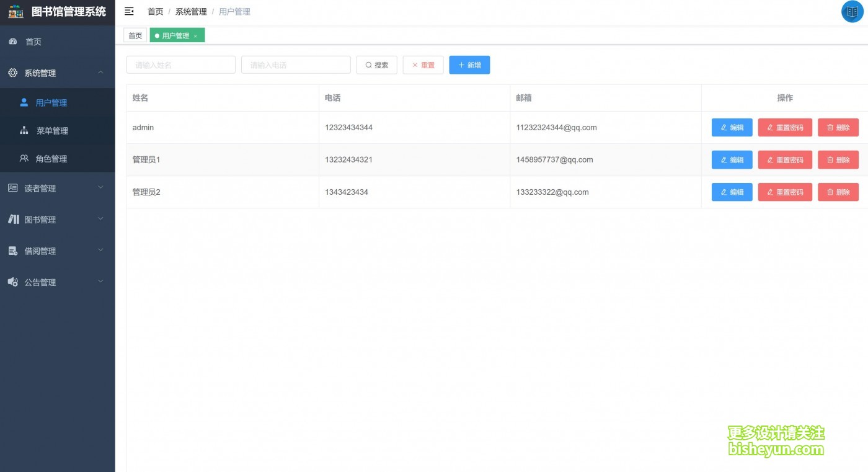Click the gear icon next to 系统管理
This screenshot has height=472, width=868.
click(x=14, y=73)
